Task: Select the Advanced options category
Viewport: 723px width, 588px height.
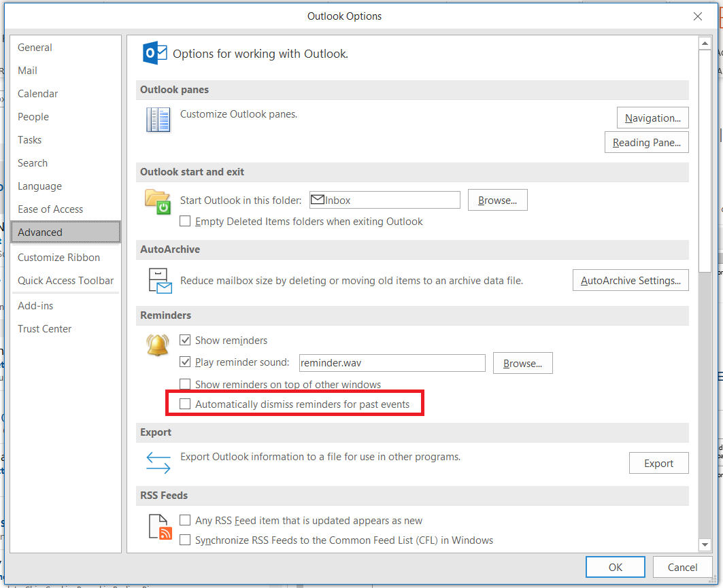Action: pos(65,232)
